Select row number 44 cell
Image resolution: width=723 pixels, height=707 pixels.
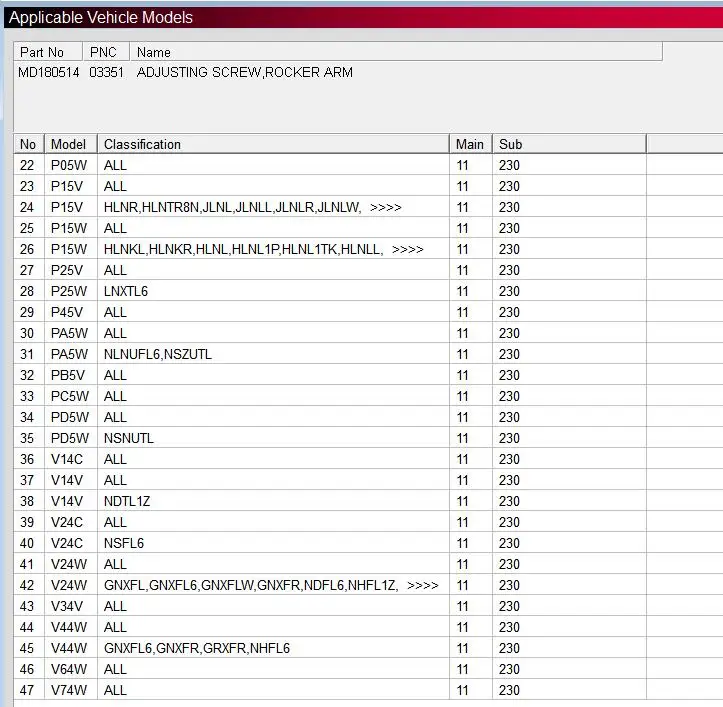[x=29, y=627]
